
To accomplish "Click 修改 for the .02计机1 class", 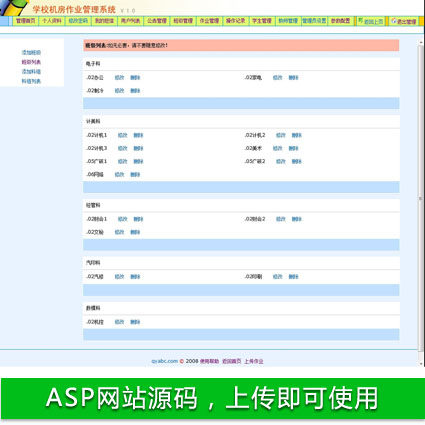I will (x=123, y=135).
